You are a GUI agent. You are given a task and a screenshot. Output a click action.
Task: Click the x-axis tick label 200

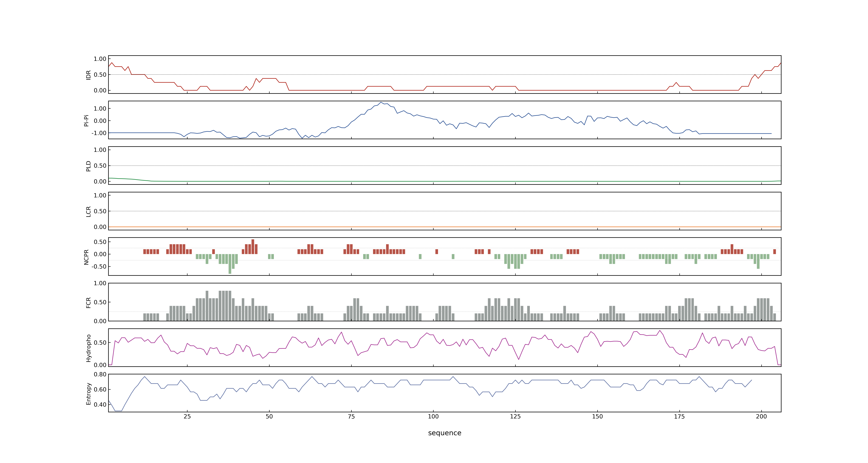pos(761,416)
